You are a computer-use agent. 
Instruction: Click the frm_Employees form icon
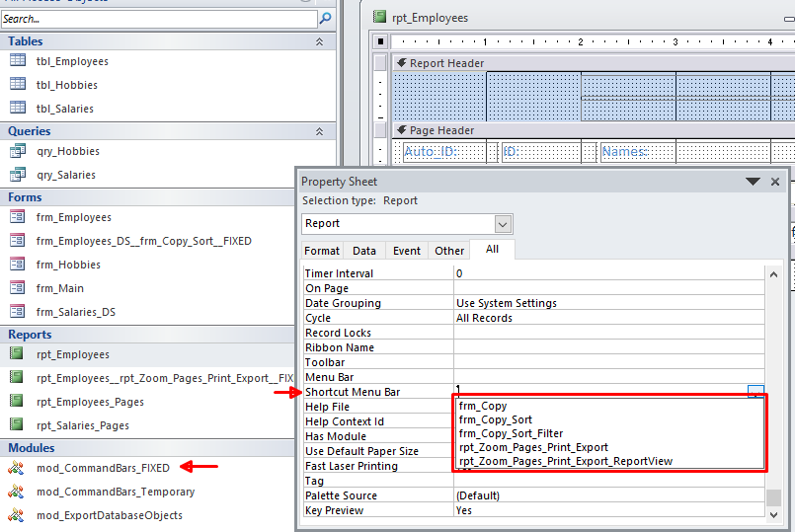(x=18, y=217)
